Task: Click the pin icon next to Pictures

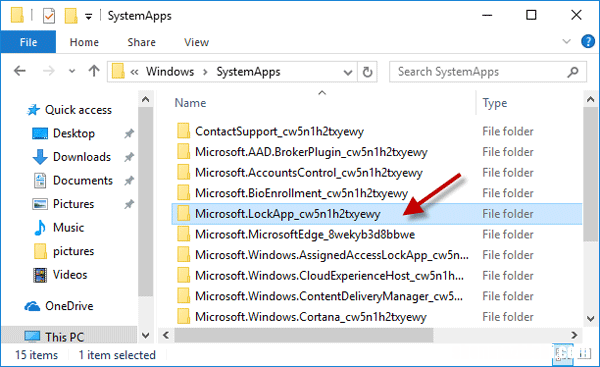Action: point(129,204)
